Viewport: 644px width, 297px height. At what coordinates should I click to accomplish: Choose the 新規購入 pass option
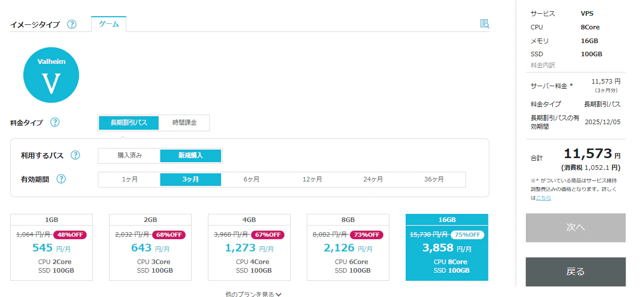[x=191, y=156]
